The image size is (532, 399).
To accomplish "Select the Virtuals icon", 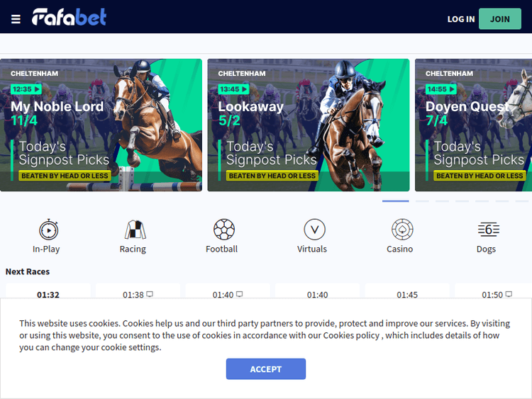I will point(314,230).
